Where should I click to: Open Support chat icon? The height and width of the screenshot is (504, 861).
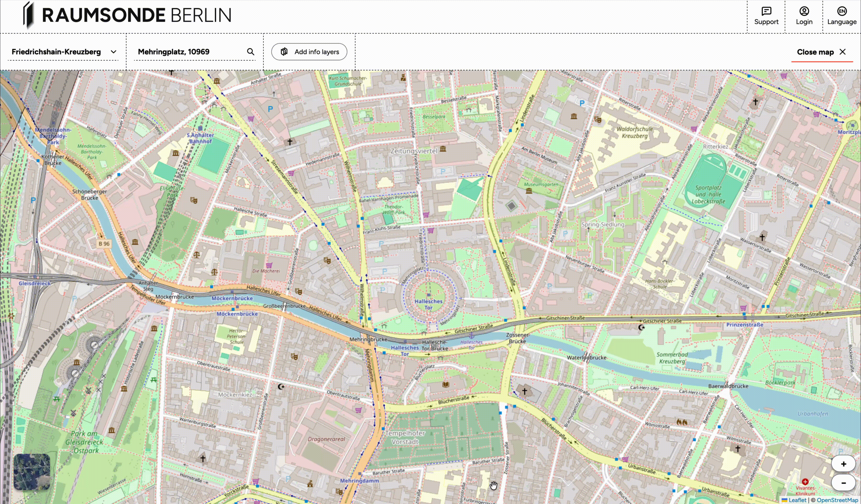pyautogui.click(x=766, y=11)
